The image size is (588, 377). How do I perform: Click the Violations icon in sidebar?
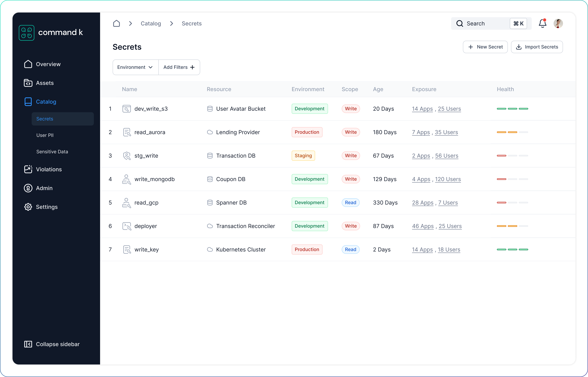point(28,169)
